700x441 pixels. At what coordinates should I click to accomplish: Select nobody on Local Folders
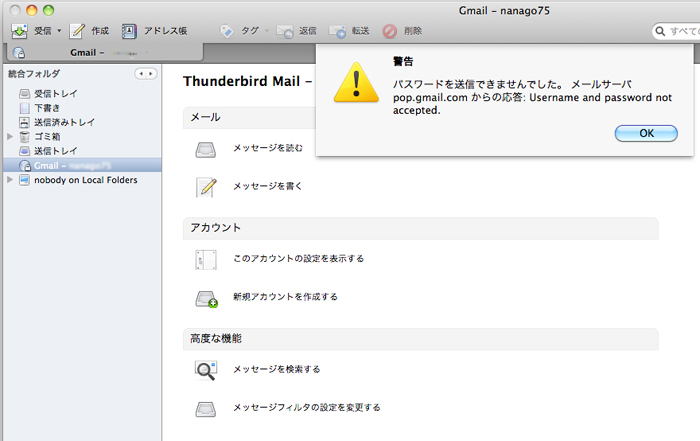tap(86, 180)
